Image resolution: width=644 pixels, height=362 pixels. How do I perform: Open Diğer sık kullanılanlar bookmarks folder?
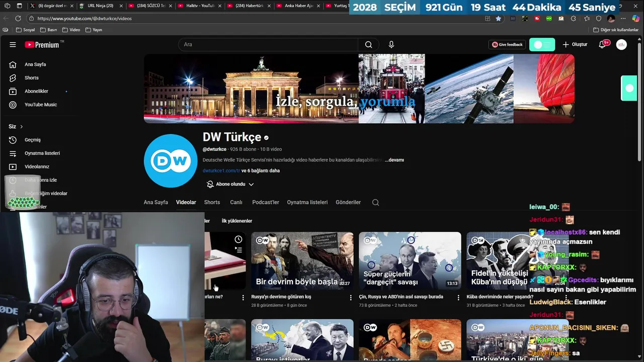pyautogui.click(x=616, y=30)
